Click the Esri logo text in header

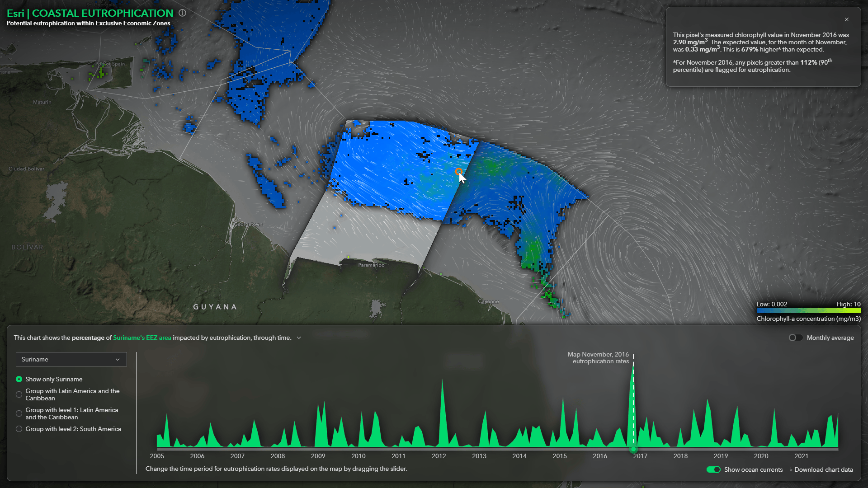coord(15,13)
